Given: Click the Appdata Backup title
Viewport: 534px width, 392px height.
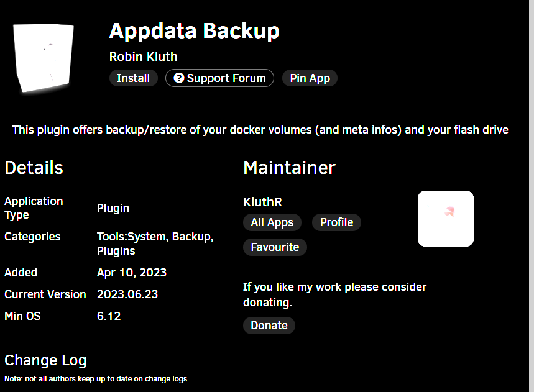Looking at the screenshot, I should tap(194, 31).
